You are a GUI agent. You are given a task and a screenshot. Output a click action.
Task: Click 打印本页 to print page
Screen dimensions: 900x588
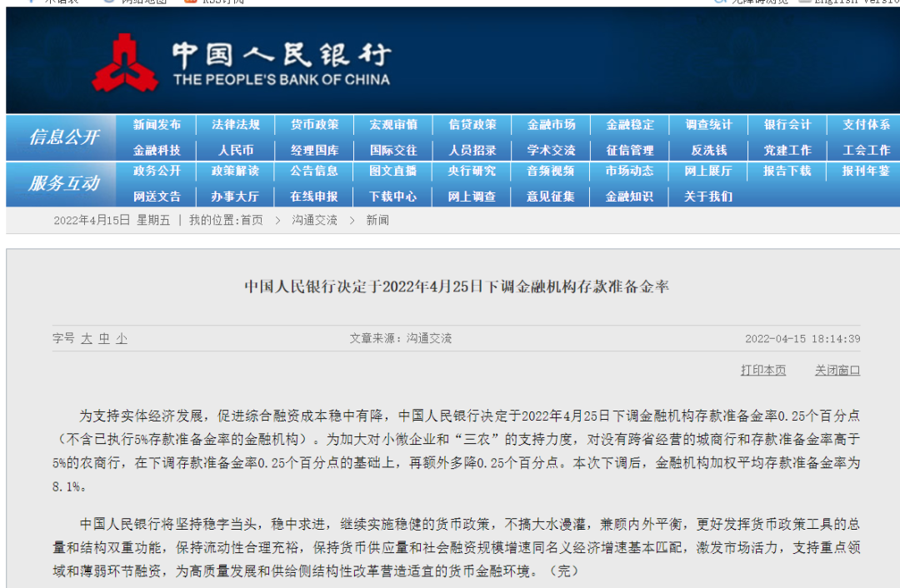pyautogui.click(x=763, y=370)
